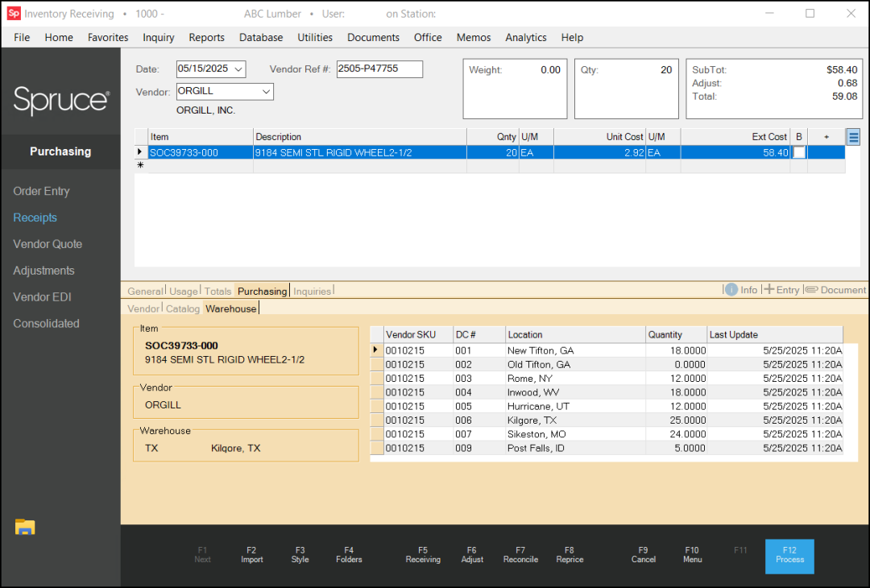Screen dimensions: 870x588
Task: Click the F4 Folders button
Action: [x=349, y=555]
